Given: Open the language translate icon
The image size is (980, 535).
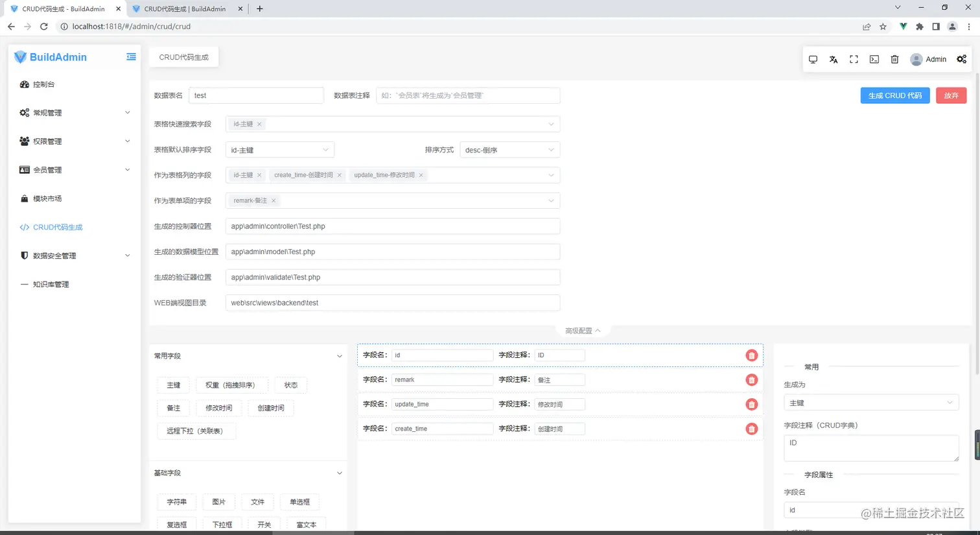Looking at the screenshot, I should pos(834,59).
